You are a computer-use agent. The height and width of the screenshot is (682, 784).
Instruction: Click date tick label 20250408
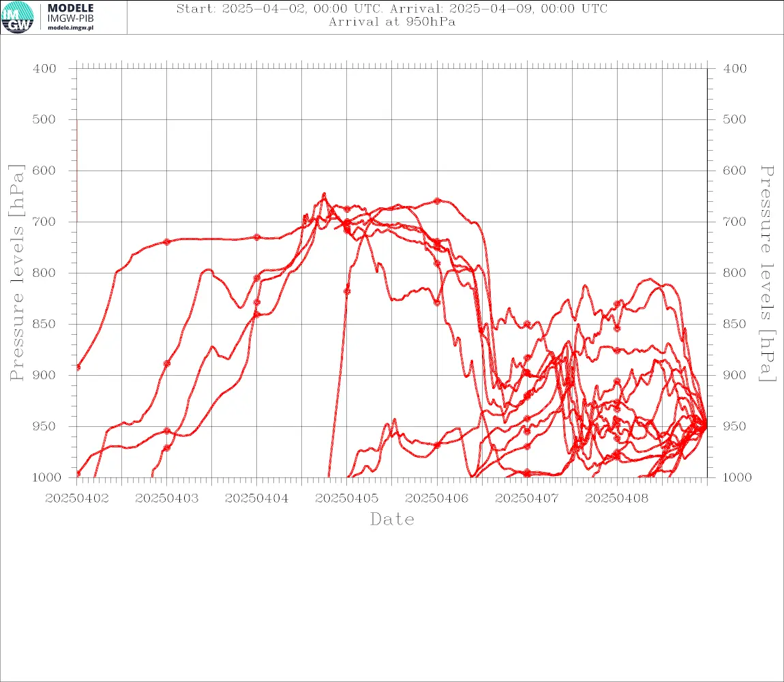click(x=617, y=499)
